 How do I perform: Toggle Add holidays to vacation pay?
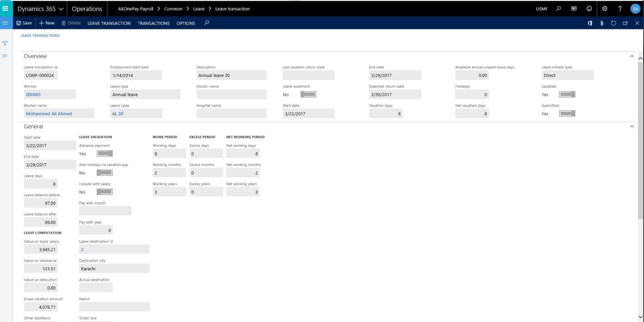(x=105, y=173)
